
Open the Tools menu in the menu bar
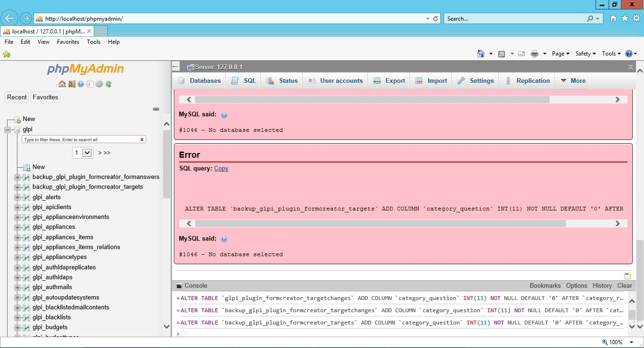pyautogui.click(x=93, y=42)
